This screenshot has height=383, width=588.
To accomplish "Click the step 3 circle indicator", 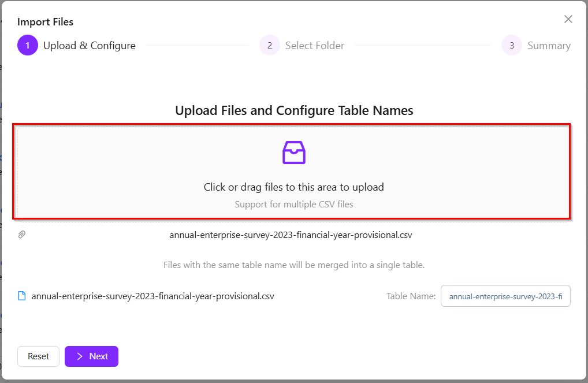I will (x=512, y=46).
